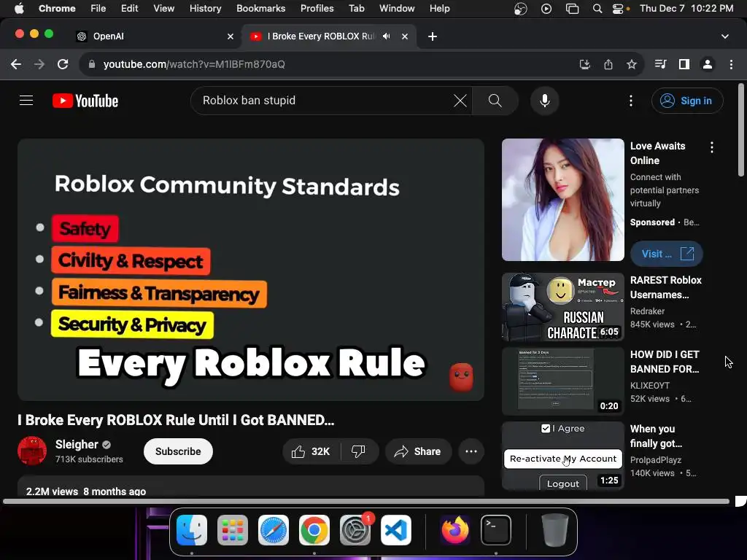Click the Sign in button
Viewport: 747px width, 560px height.
[687, 101]
